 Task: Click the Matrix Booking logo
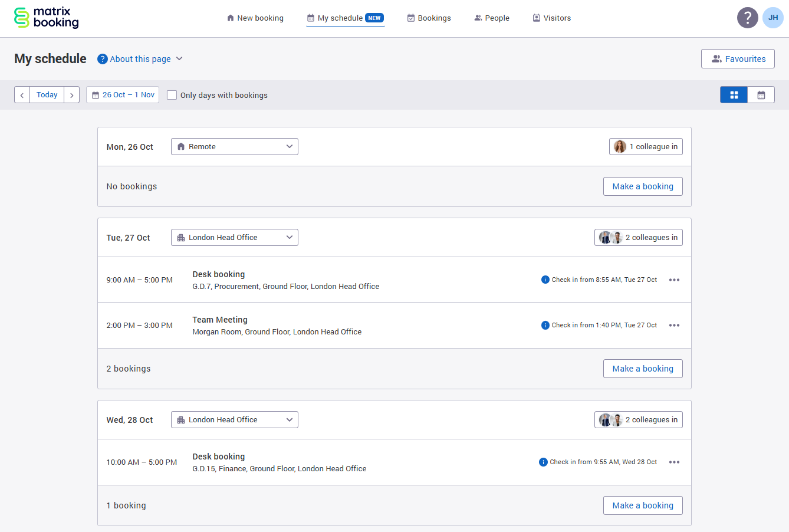pos(47,18)
